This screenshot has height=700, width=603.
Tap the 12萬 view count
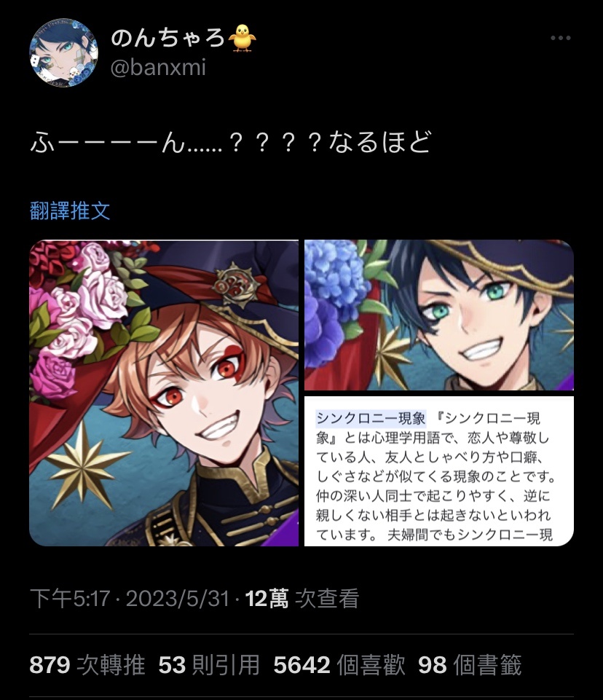[302, 599]
